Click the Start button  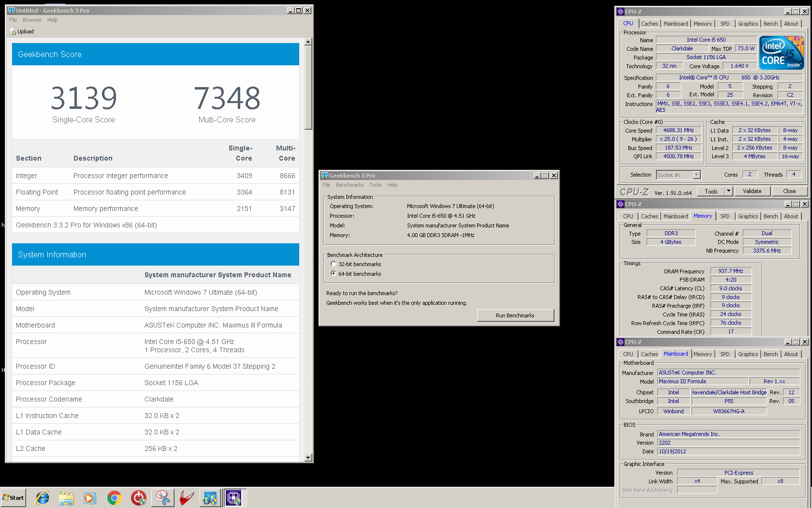click(x=13, y=497)
